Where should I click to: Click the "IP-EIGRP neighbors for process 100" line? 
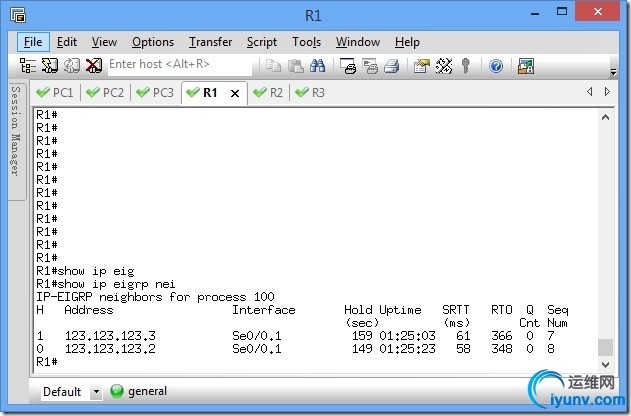pyautogui.click(x=155, y=297)
